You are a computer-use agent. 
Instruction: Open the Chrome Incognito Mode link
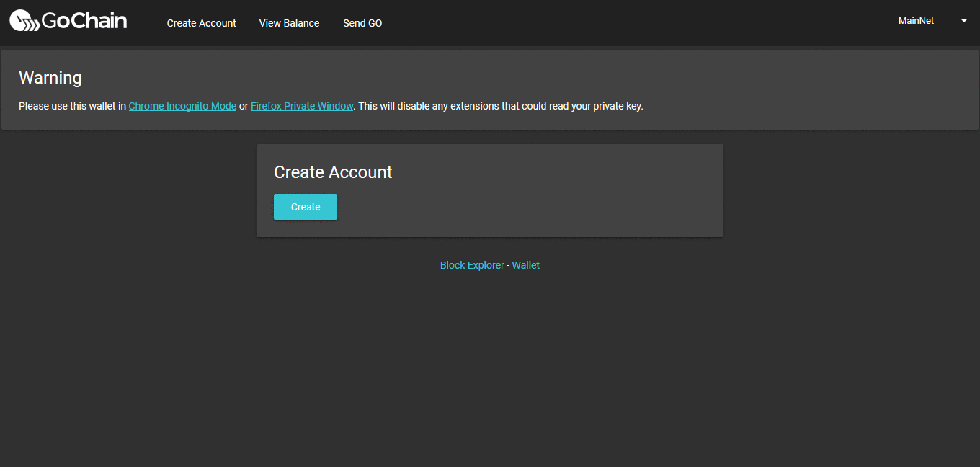pos(182,106)
